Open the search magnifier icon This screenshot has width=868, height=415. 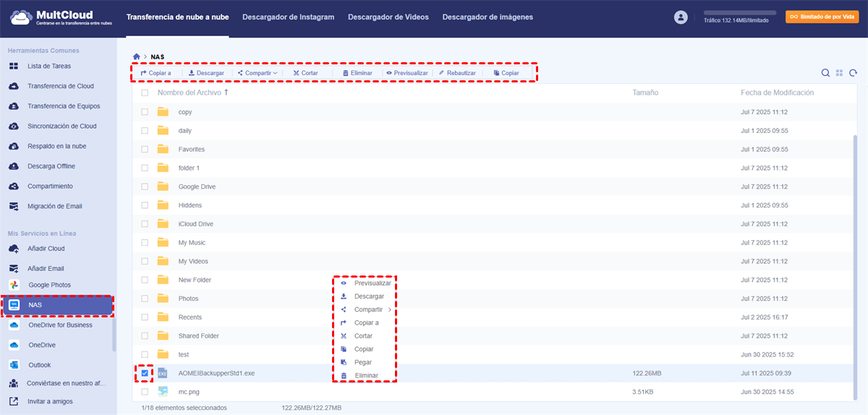click(x=825, y=73)
